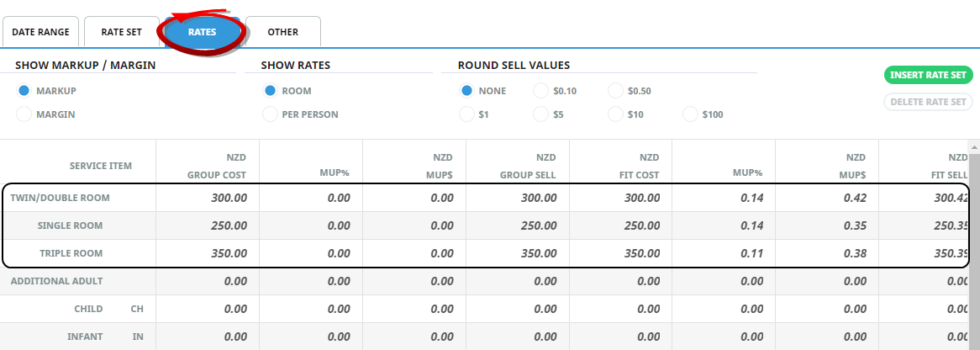Select the Markup radio option
The image size is (980, 350).
point(24,91)
